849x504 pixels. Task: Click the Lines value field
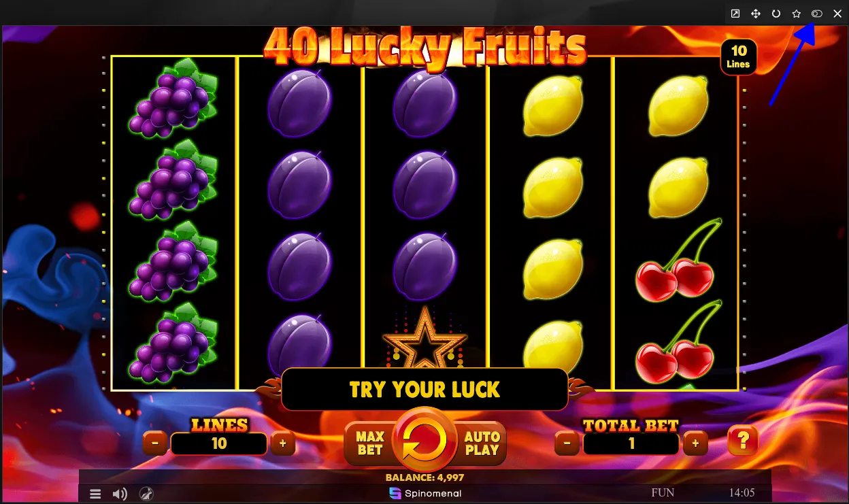[x=219, y=443]
